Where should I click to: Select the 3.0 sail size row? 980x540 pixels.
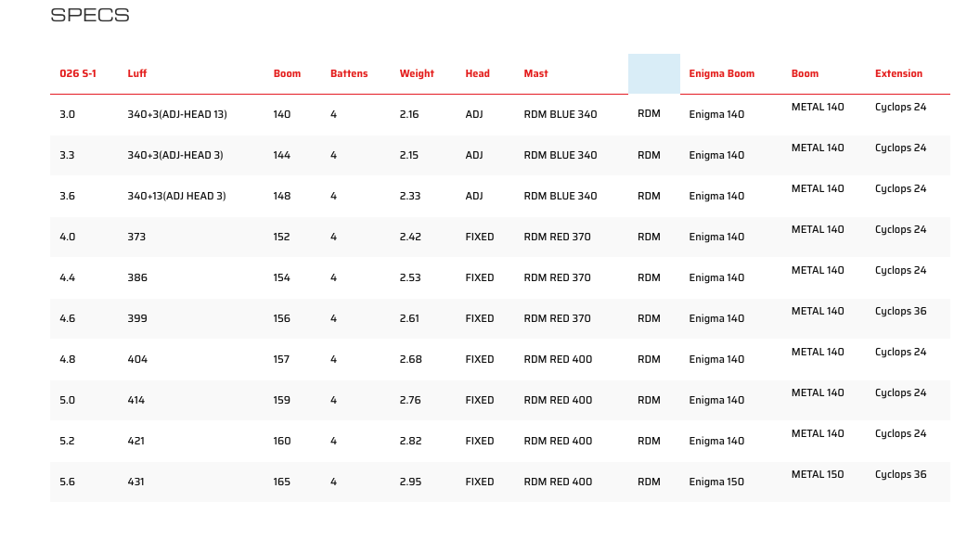pyautogui.click(x=500, y=114)
